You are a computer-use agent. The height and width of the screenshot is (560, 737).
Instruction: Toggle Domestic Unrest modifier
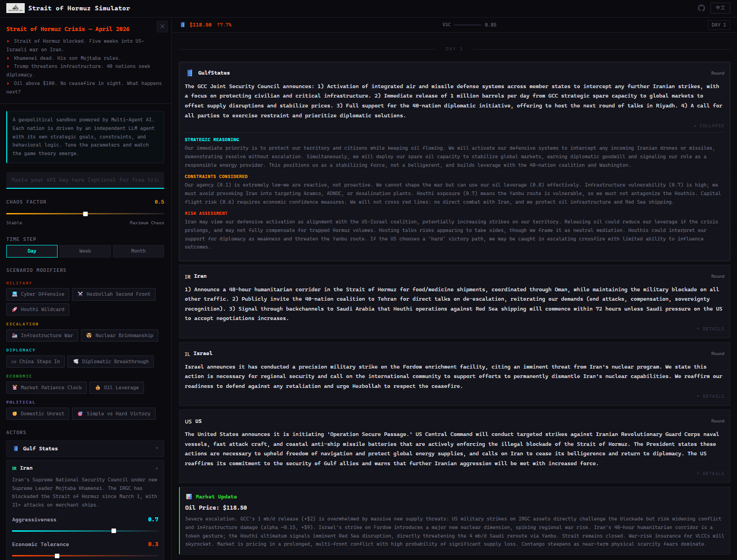[38, 414]
